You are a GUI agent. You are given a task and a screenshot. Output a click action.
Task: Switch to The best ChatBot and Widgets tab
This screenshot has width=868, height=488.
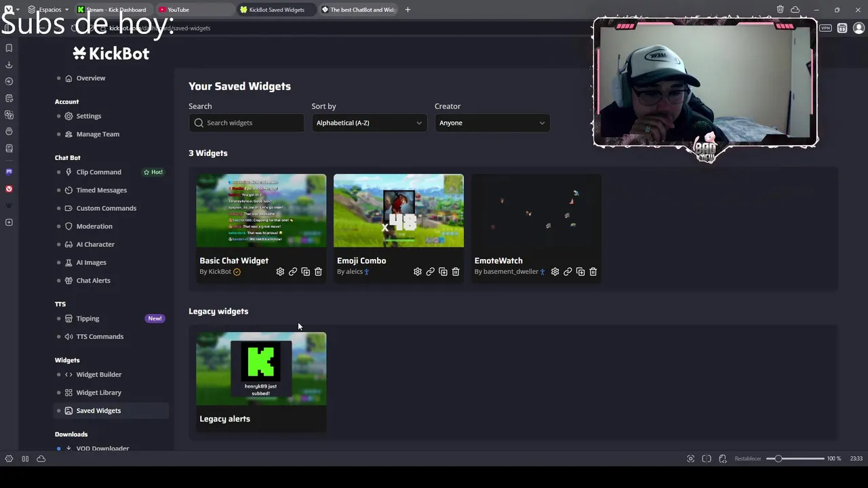coord(357,9)
